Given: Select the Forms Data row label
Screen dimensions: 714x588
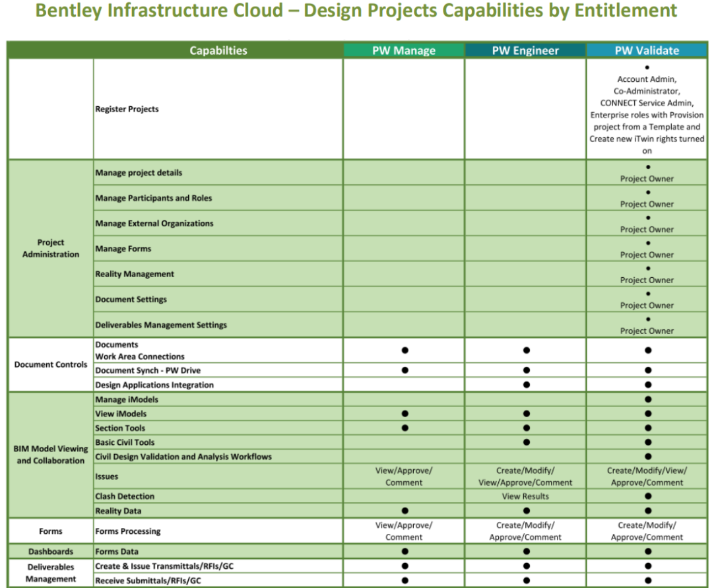Looking at the screenshot, I should (x=117, y=552).
